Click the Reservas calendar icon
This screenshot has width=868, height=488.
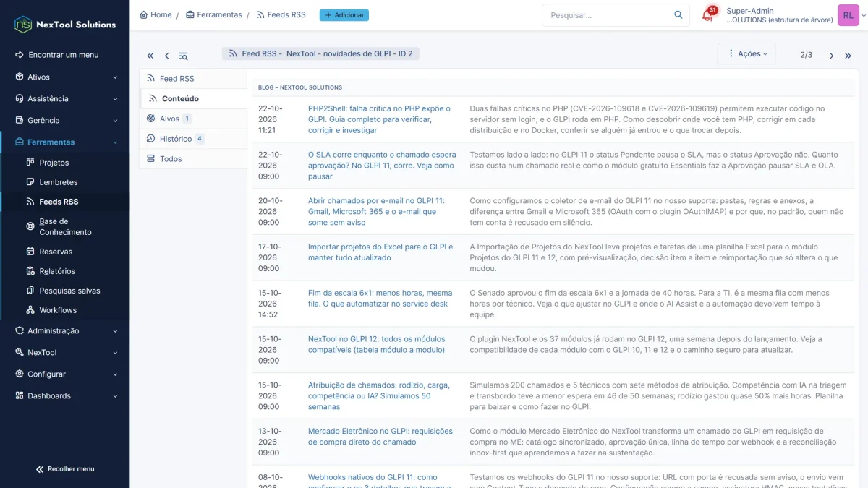tap(30, 252)
